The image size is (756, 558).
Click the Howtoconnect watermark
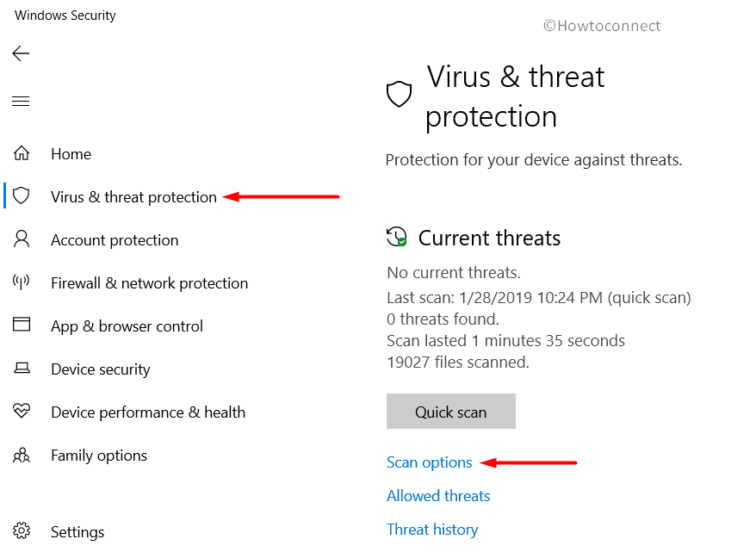(602, 25)
